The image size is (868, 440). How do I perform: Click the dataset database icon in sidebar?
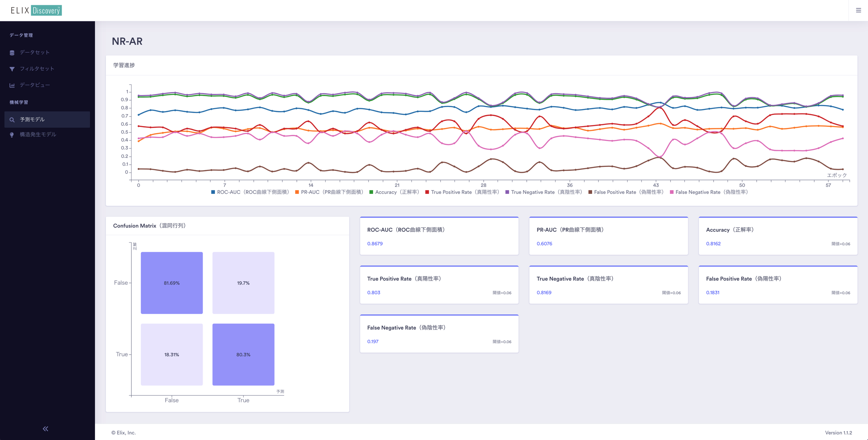click(12, 53)
